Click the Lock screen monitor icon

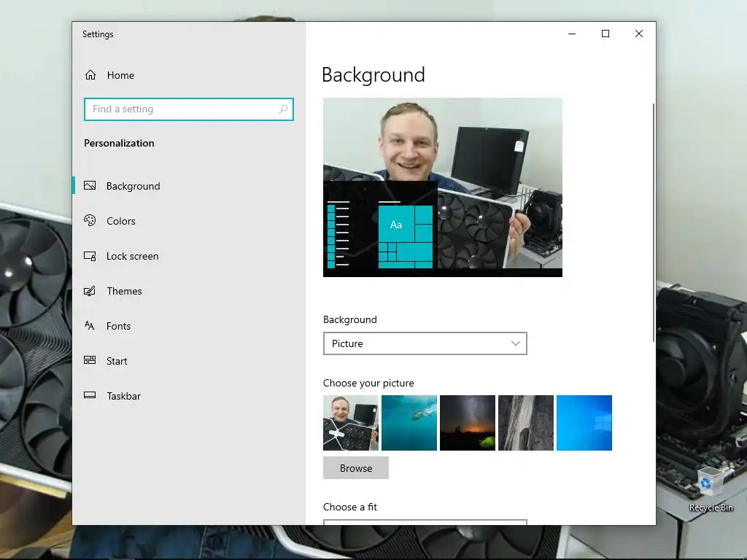tap(90, 256)
